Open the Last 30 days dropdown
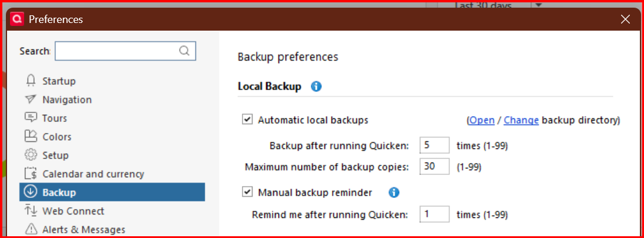The image size is (644, 238). (x=539, y=5)
